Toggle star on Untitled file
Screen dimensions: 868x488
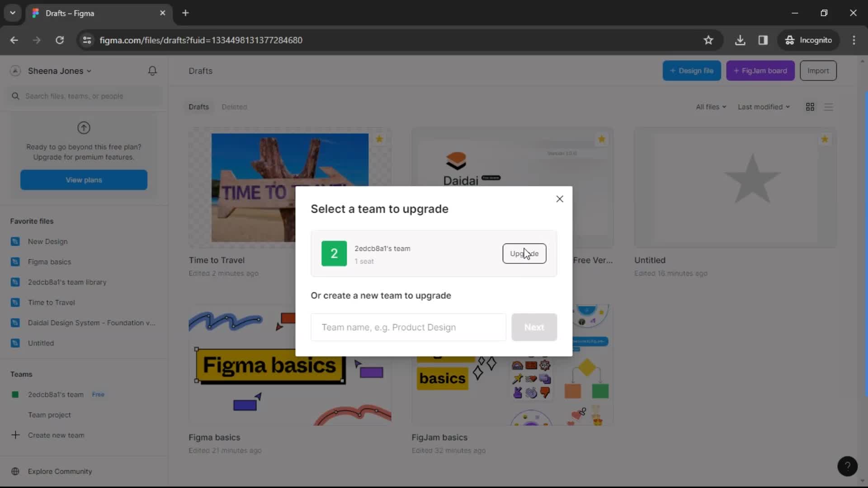pos(825,139)
